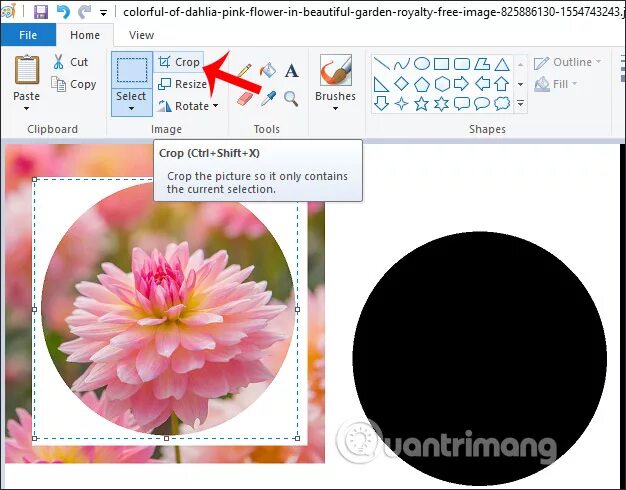Pick the Rounded rectangular callout shape

click(462, 103)
